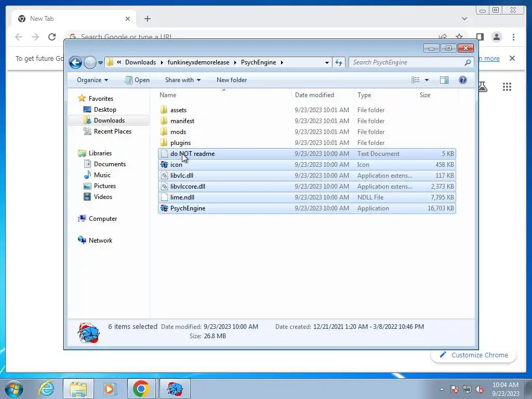The image size is (532, 399).
Task: Click the Downloads breadcrumb in address bar
Action: [x=140, y=62]
